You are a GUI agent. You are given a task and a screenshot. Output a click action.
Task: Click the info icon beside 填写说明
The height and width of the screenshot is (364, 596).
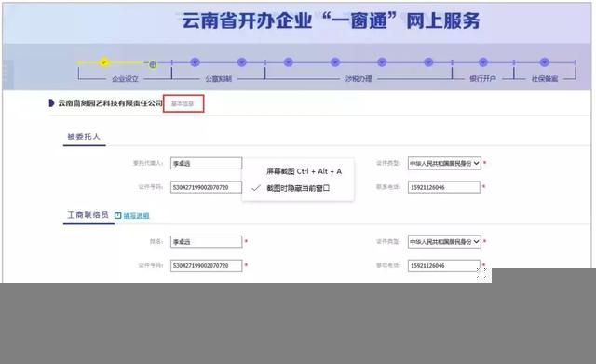point(118,215)
